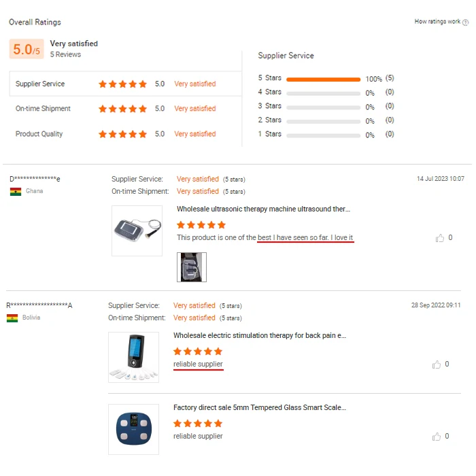Click thumbs-up on the ultrasonic therapy review
The height and width of the screenshot is (476, 476).
click(439, 238)
